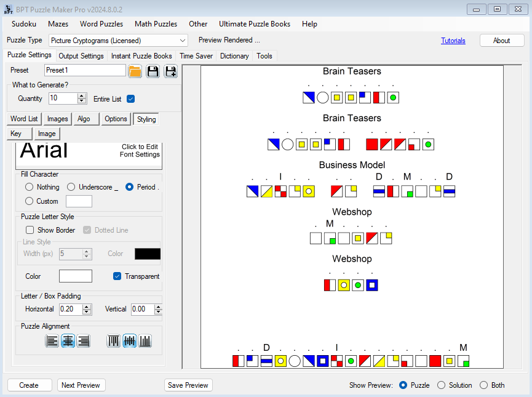Enable the Show Border checkbox
Image resolution: width=532 pixels, height=397 pixels.
click(x=30, y=230)
